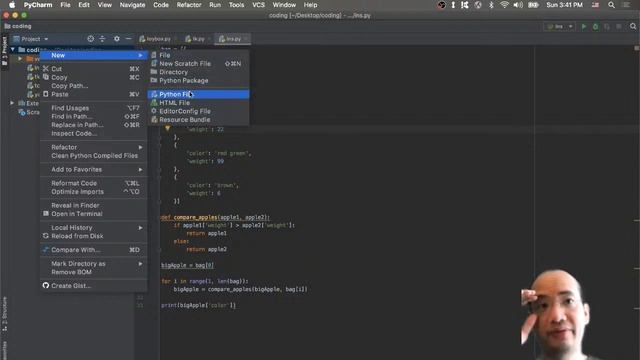Open the Refactor menu in menu bar
This screenshot has height=360, width=640.
pyautogui.click(x=189, y=5)
